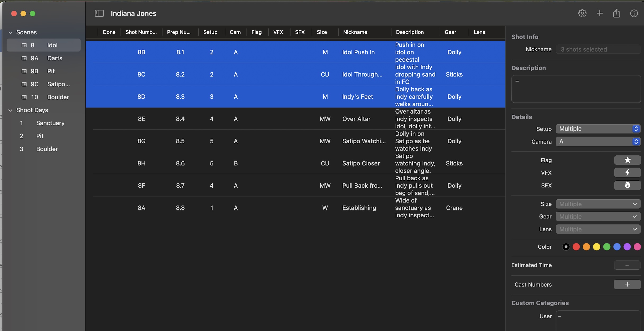644x331 pixels.
Task: Toggle the info inspector icon
Action: (634, 13)
